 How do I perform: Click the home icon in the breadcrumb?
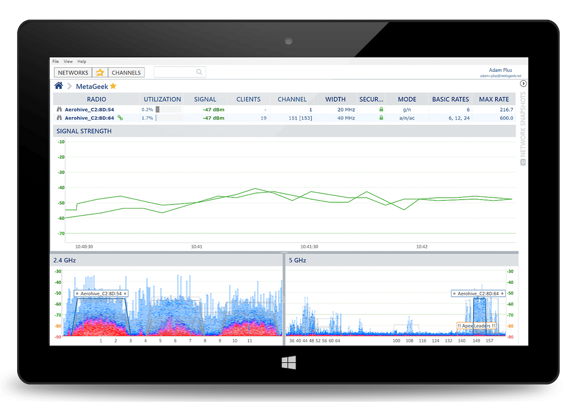(59, 86)
